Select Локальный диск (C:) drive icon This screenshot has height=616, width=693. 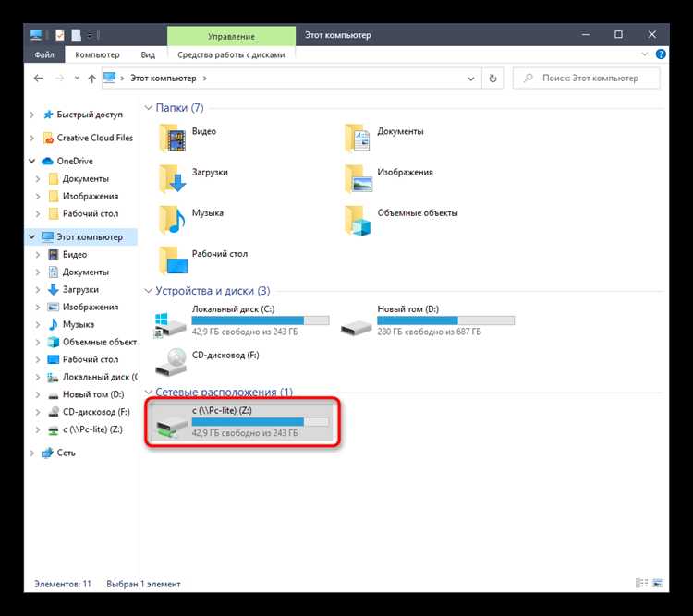click(171, 324)
